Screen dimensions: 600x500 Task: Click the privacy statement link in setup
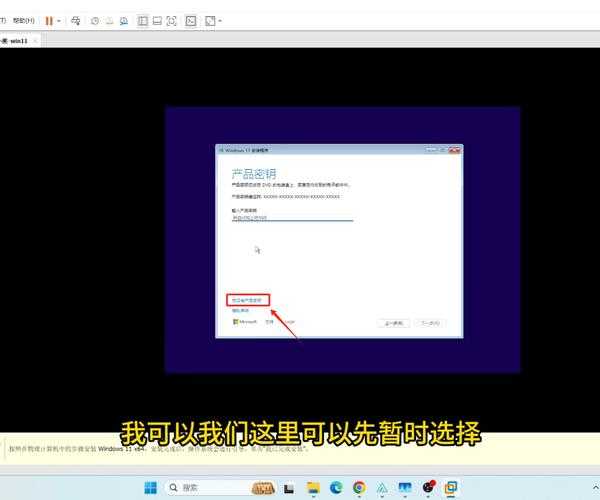tap(240, 311)
